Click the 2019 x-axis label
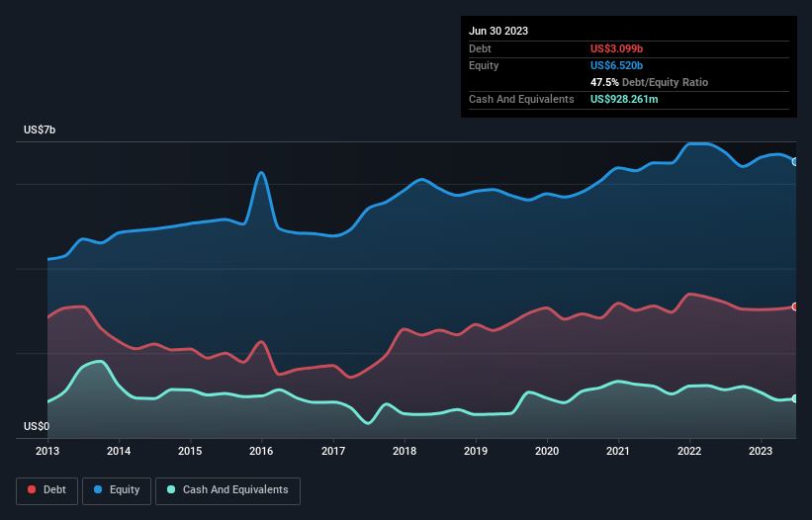 (476, 451)
